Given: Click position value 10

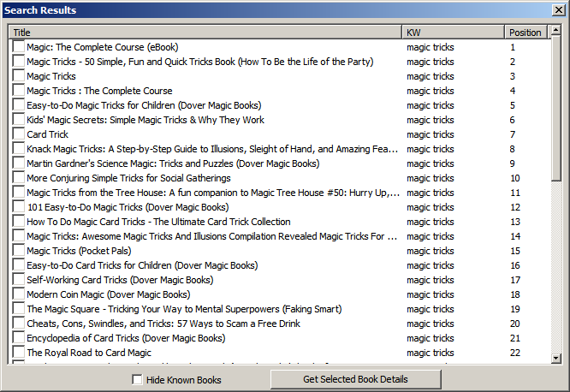Looking at the screenshot, I should (x=515, y=178).
